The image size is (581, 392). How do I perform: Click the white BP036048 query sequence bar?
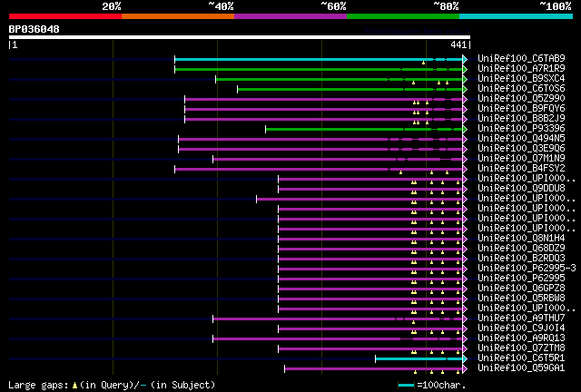[x=240, y=37]
